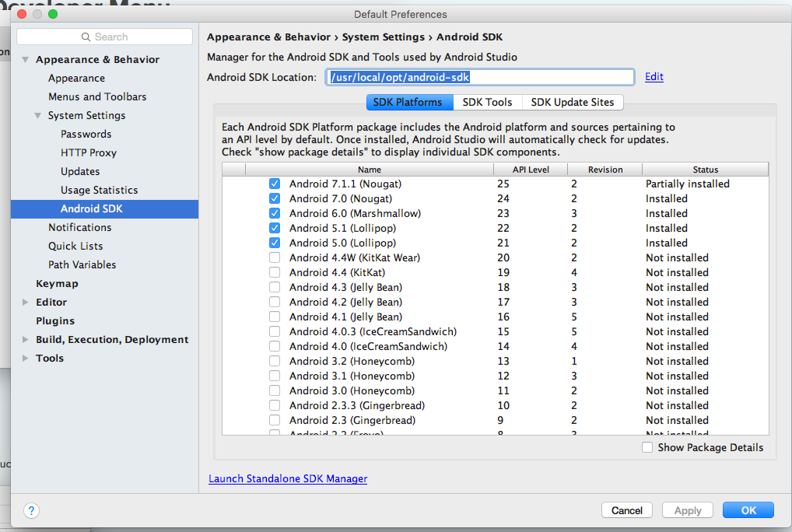Open Plugins settings
The height and width of the screenshot is (532, 792).
(x=55, y=321)
